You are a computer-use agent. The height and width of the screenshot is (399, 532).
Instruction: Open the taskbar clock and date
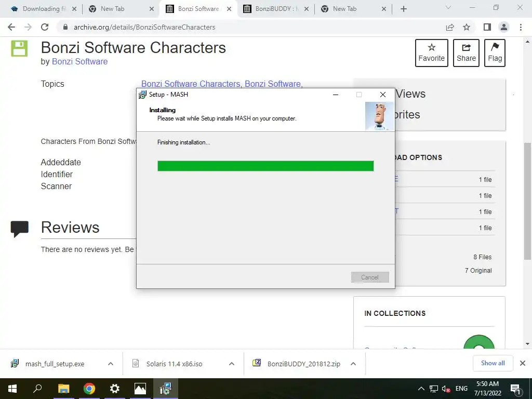pyautogui.click(x=487, y=389)
